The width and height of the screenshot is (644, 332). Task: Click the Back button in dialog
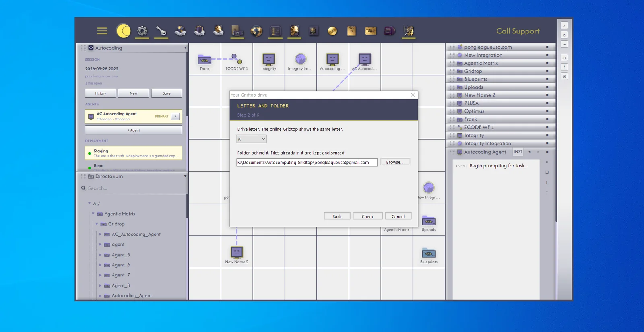pyautogui.click(x=337, y=216)
